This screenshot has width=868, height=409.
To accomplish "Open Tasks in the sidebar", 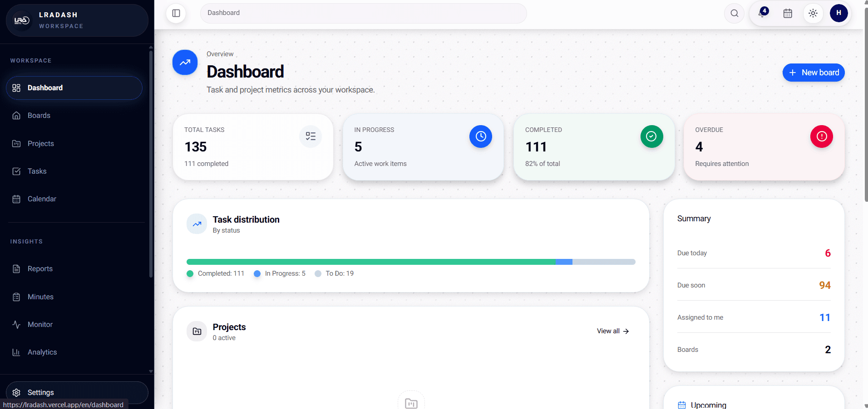I will coord(74,171).
